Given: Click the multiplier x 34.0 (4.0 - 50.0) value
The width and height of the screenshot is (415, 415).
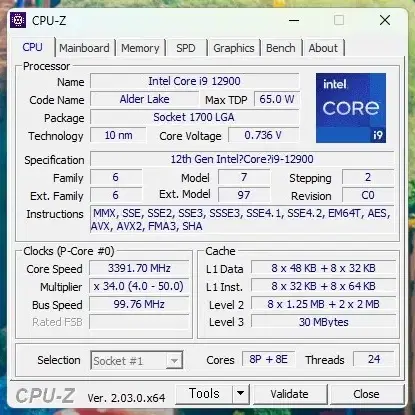Looking at the screenshot, I should 139,286.
